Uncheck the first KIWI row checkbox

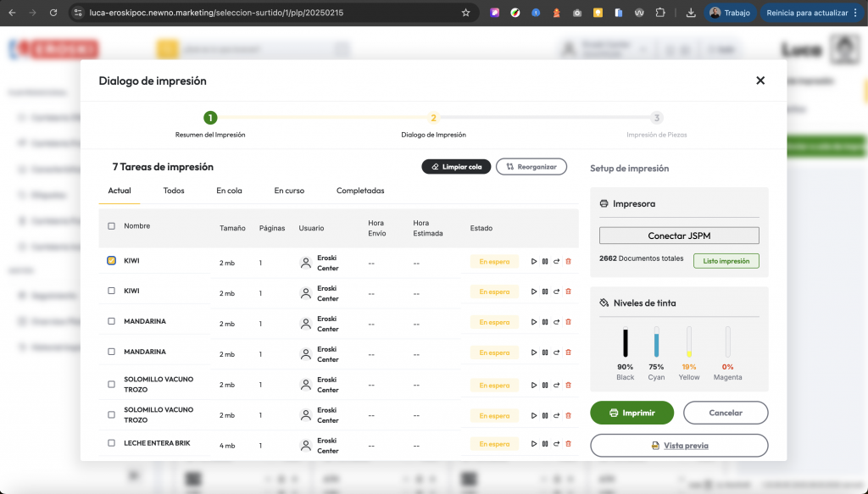tap(112, 261)
